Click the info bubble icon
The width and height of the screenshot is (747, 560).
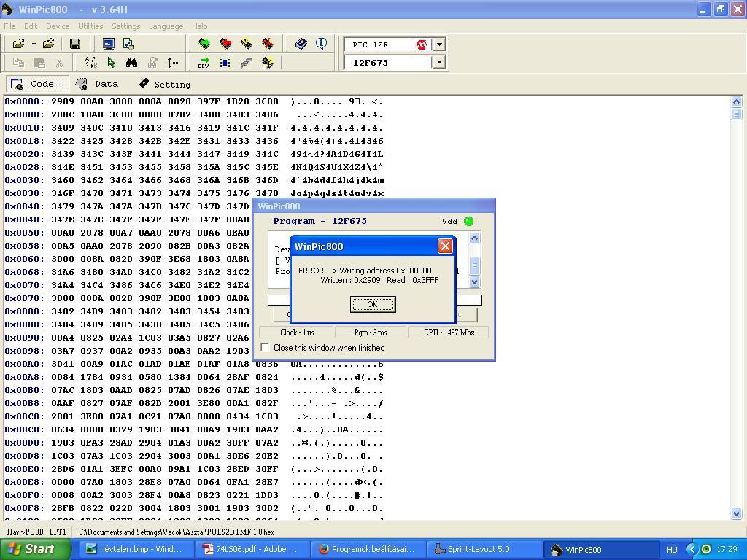(x=322, y=44)
